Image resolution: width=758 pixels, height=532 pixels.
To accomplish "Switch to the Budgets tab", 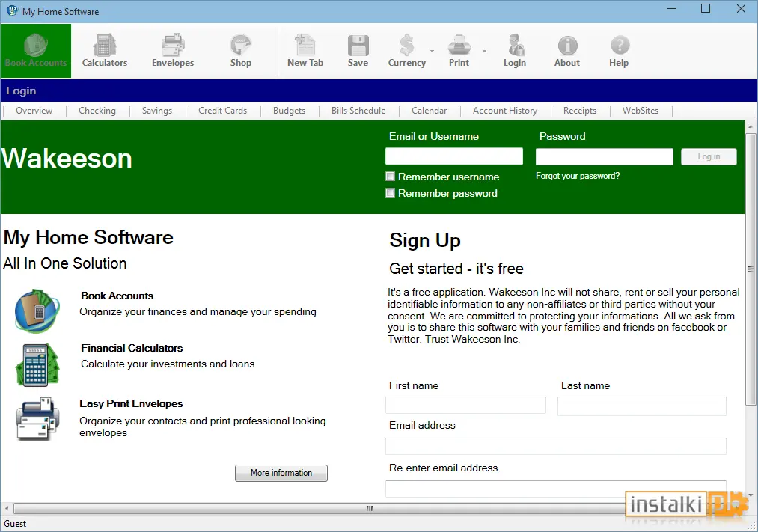I will (289, 111).
